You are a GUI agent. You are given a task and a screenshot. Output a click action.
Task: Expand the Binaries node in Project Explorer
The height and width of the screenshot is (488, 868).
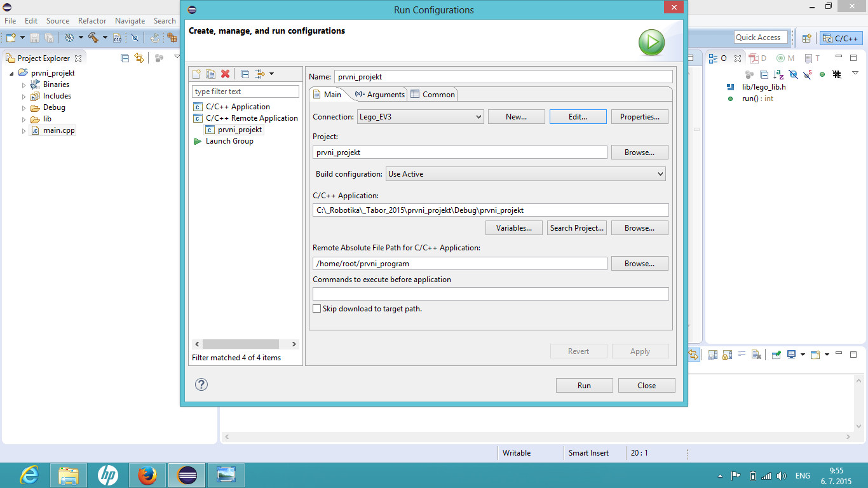pos(24,85)
